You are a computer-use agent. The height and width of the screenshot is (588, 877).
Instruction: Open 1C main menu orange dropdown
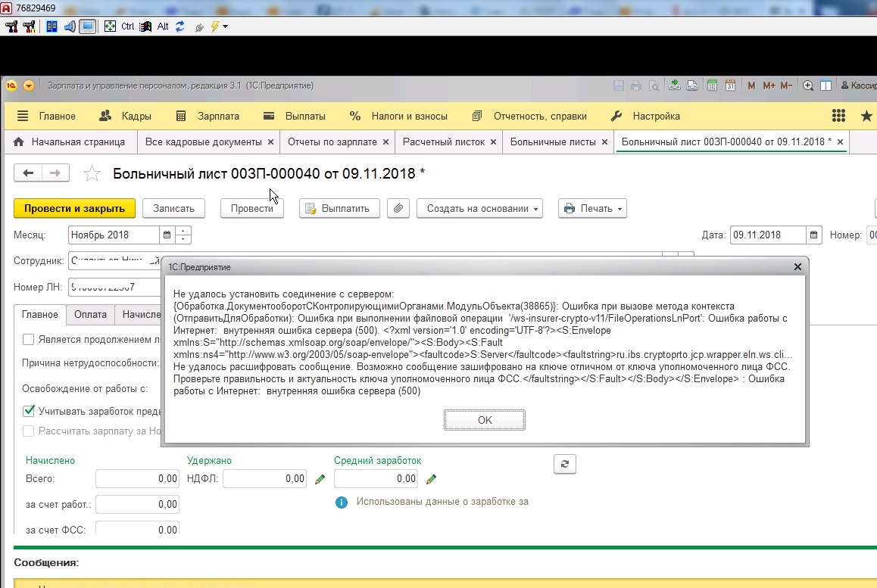click(x=29, y=86)
